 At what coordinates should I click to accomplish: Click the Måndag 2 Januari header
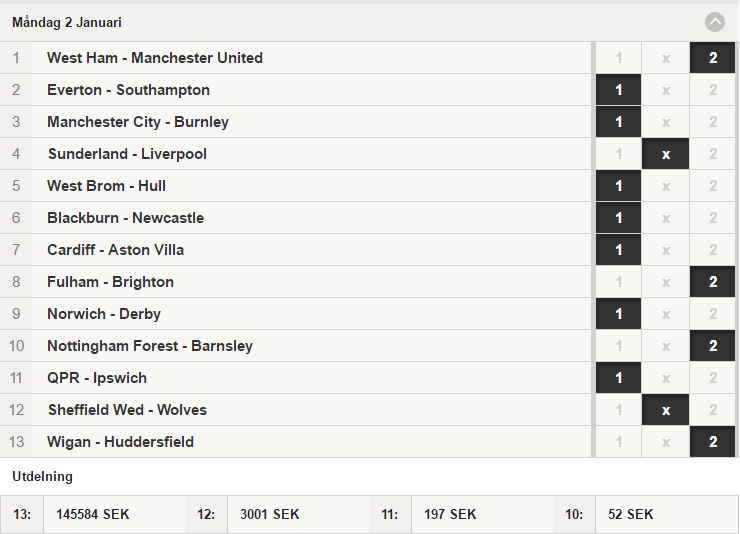click(67, 22)
